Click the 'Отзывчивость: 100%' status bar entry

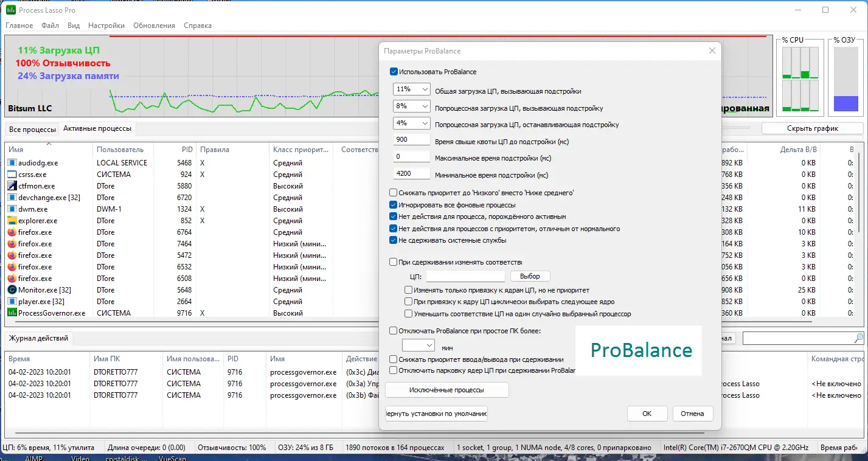(232, 448)
